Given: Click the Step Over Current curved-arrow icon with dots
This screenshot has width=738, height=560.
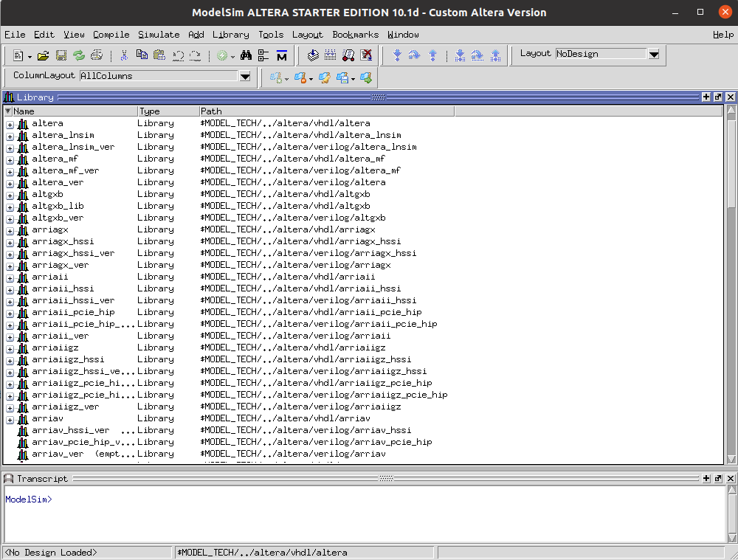Looking at the screenshot, I should tap(477, 55).
